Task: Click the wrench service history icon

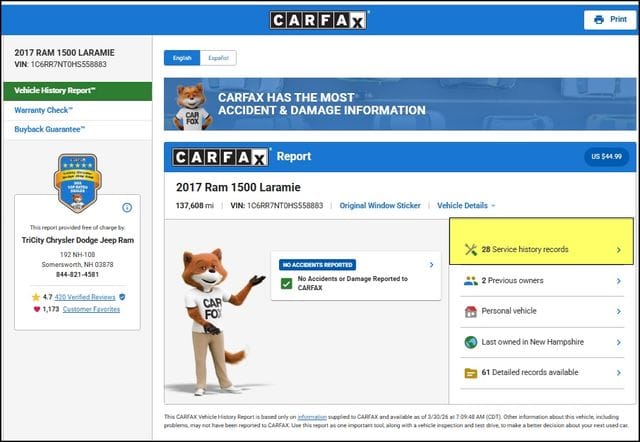Action: (x=470, y=249)
